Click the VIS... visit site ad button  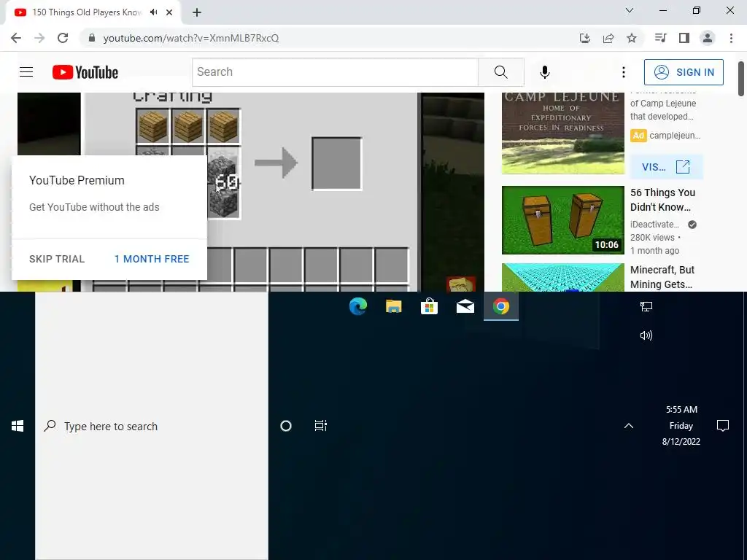click(x=666, y=167)
